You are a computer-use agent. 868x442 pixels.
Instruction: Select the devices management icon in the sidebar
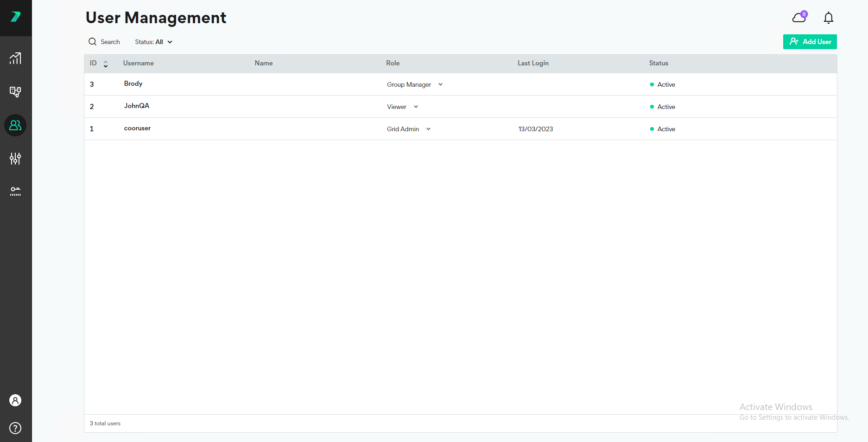tap(15, 92)
